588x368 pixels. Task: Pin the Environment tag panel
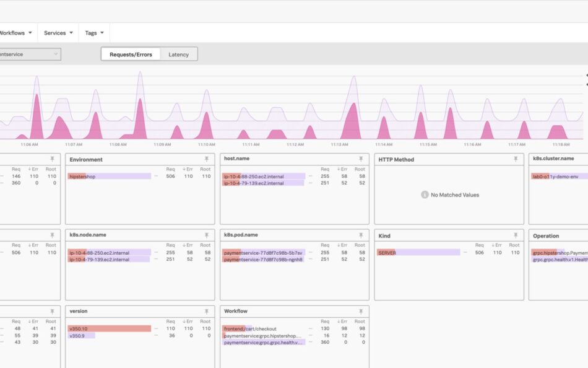pyautogui.click(x=207, y=159)
